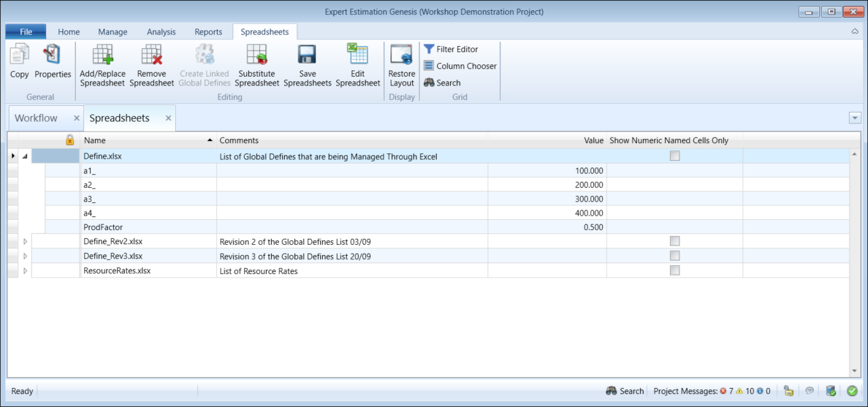This screenshot has height=407, width=868.
Task: Expand the ResourceRates.xlsx row
Action: pos(26,271)
